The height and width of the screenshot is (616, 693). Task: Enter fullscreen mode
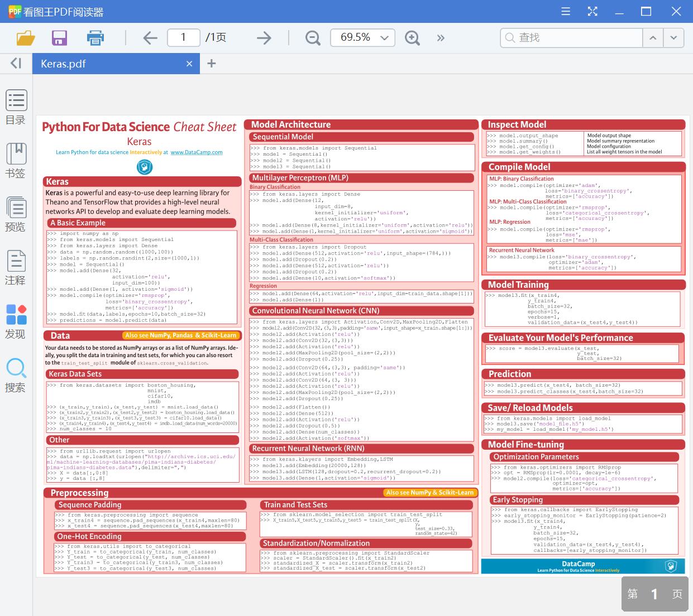coord(592,11)
